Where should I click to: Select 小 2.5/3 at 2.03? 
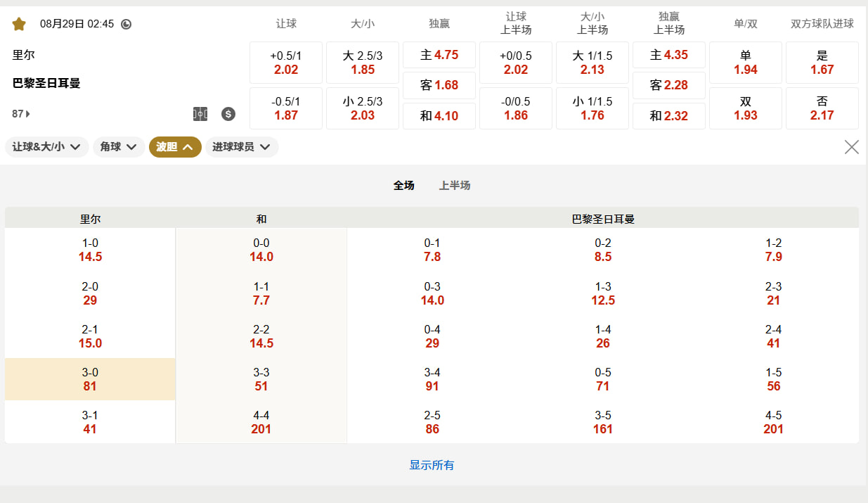coord(363,108)
